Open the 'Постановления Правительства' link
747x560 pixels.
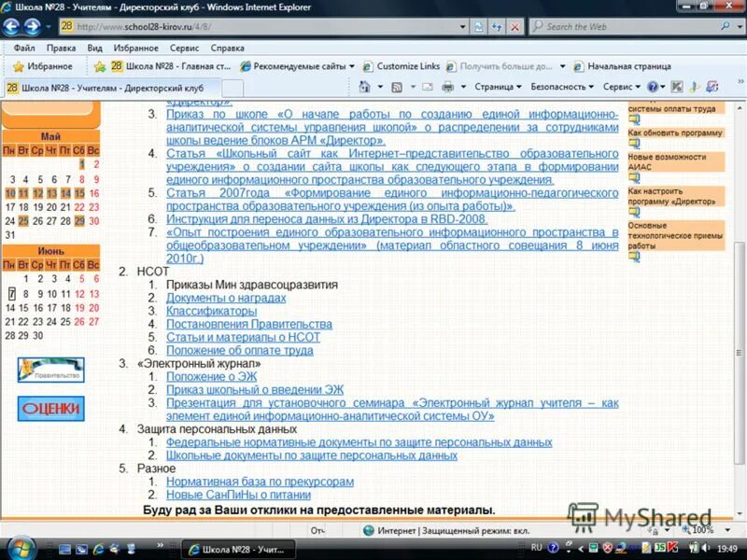click(249, 324)
